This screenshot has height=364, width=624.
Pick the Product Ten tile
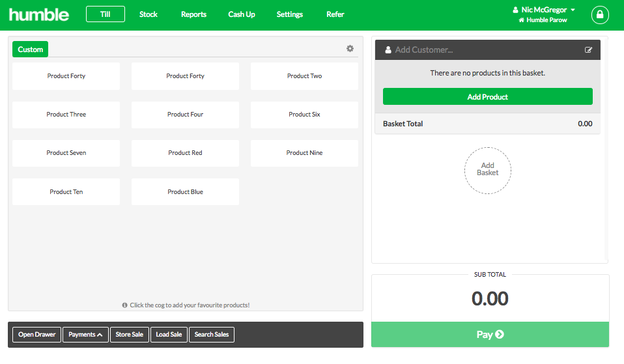66,191
